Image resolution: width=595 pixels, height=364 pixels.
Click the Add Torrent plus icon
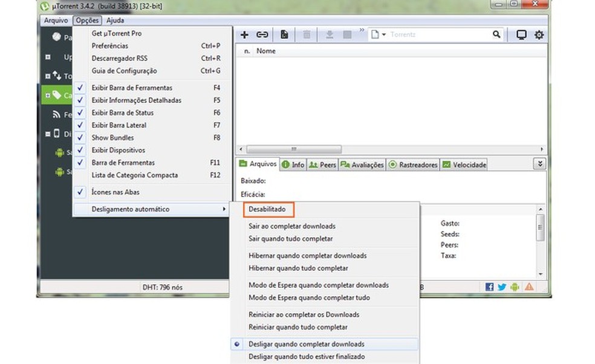244,35
